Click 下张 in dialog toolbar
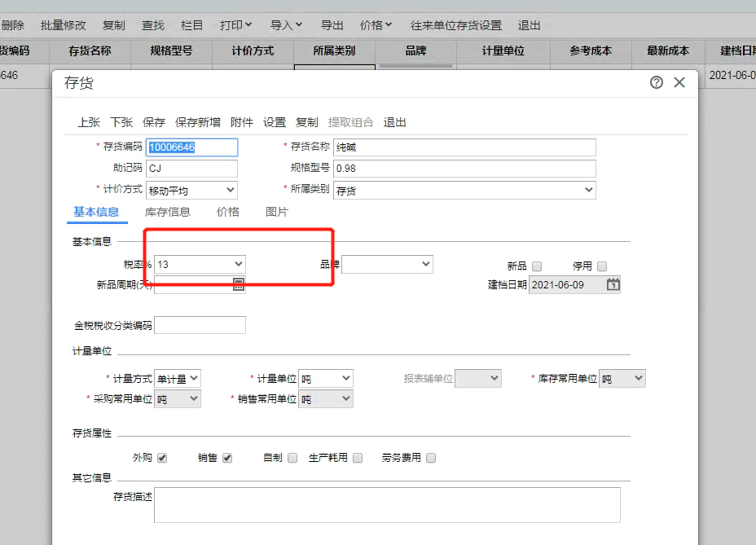Image resolution: width=756 pixels, height=545 pixels. tap(121, 122)
